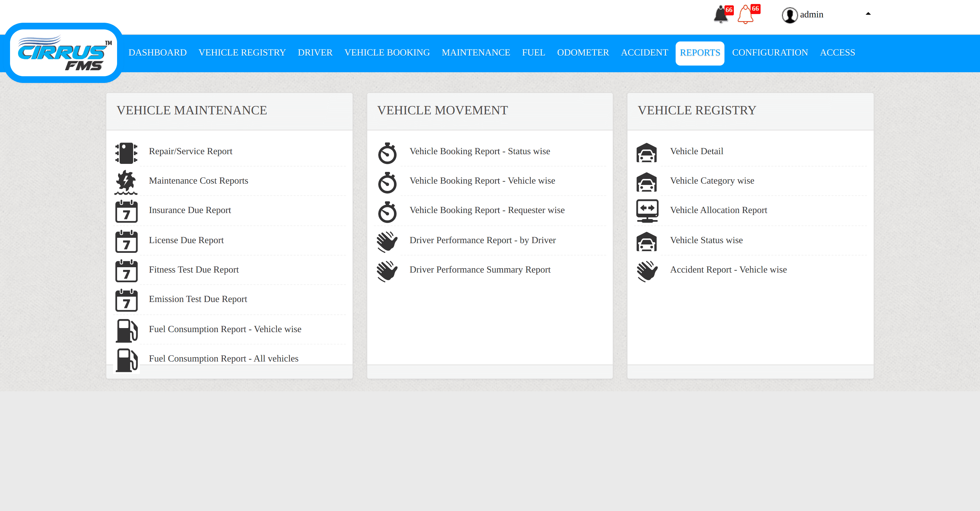Click the Booking Report Vehicle wise stopwatch icon

click(387, 183)
